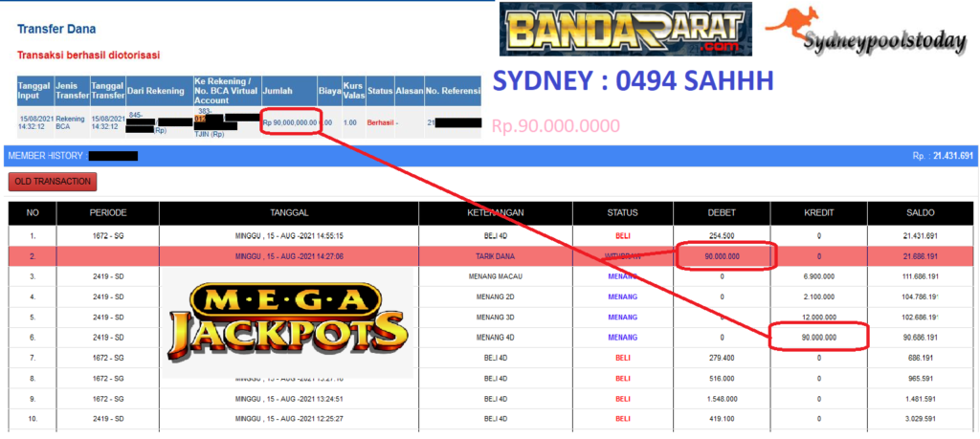Screen dimensions: 980x439
Task: Sort by the KREDIT column header
Action: 819,213
